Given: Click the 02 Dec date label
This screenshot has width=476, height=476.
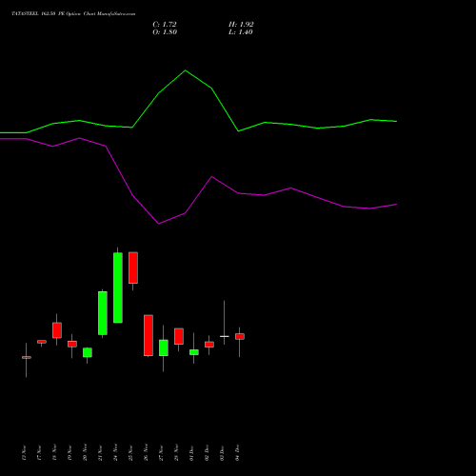Looking at the screenshot, I should coord(207,453).
